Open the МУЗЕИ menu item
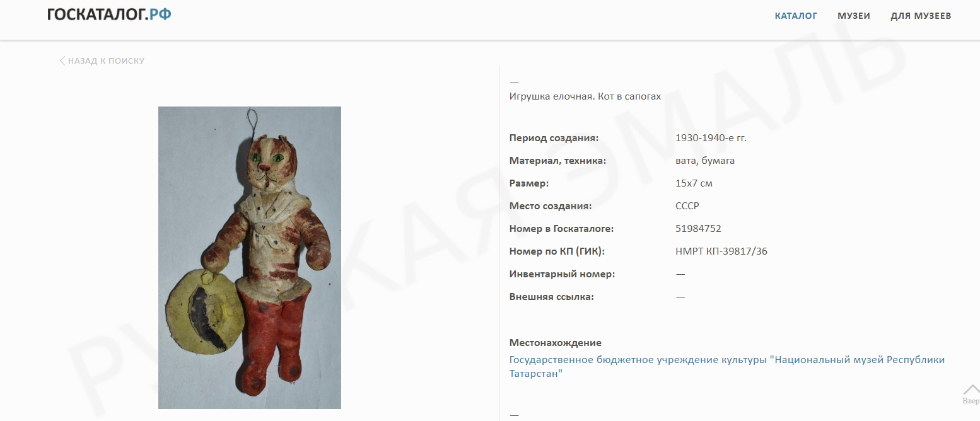The width and height of the screenshot is (980, 421). pyautogui.click(x=854, y=16)
